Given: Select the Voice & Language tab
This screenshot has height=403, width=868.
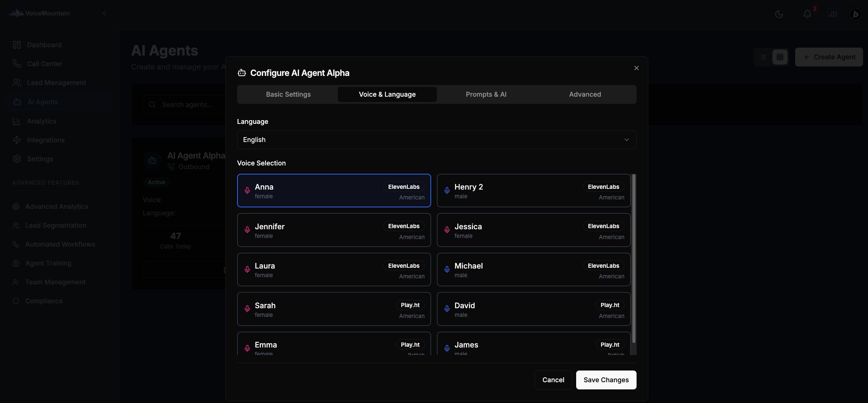Looking at the screenshot, I should [387, 94].
